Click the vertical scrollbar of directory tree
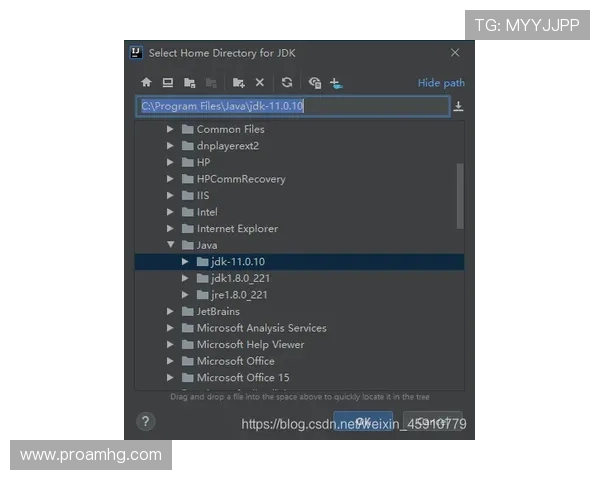Image resolution: width=600 pixels, height=480 pixels. 460,195
